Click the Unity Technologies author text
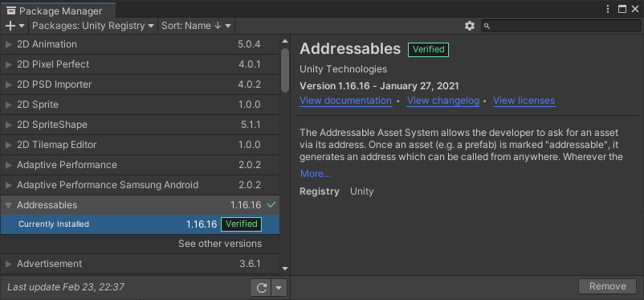Image resolution: width=644 pixels, height=300 pixels. [344, 69]
